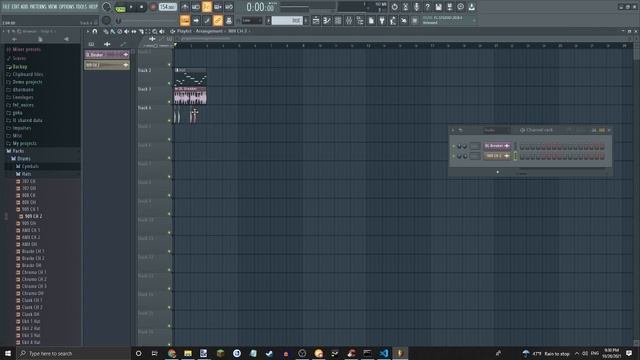Open the Playlist options menu arrow
640x360 pixels.
pos(88,31)
